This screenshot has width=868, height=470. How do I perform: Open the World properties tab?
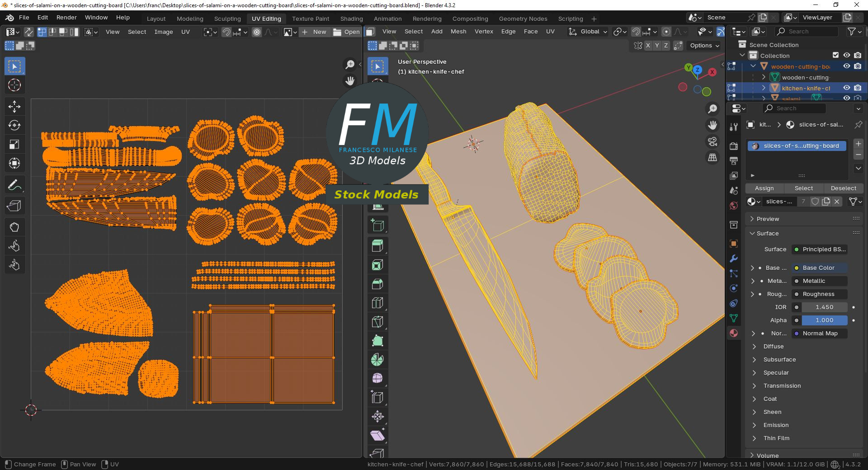click(x=734, y=206)
